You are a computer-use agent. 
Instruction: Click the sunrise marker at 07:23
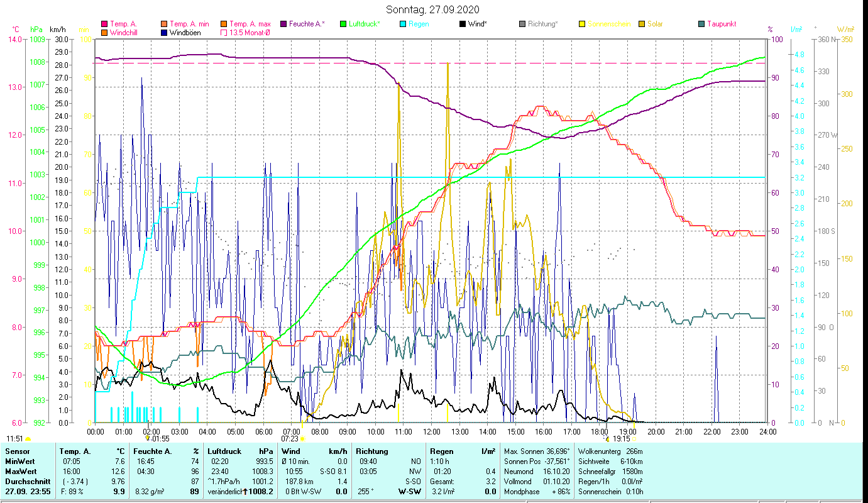pyautogui.click(x=302, y=438)
